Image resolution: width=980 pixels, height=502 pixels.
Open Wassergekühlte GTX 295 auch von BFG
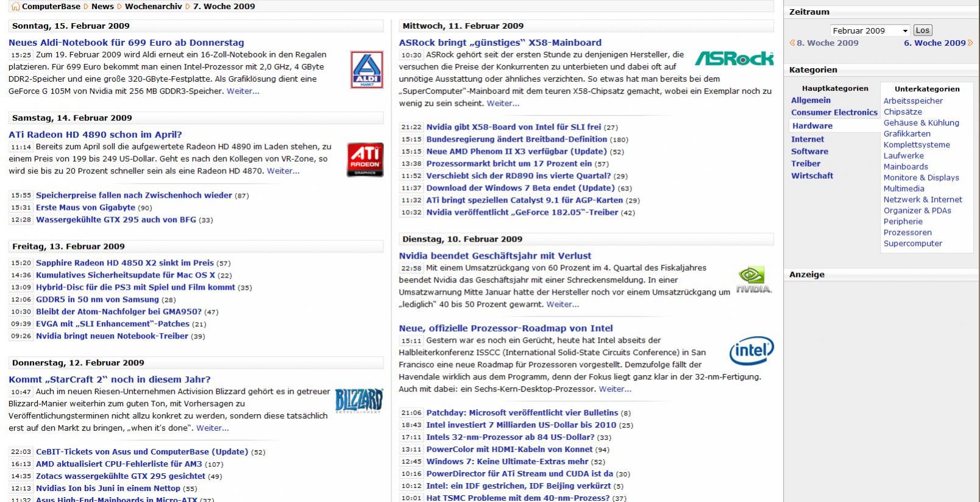point(116,220)
